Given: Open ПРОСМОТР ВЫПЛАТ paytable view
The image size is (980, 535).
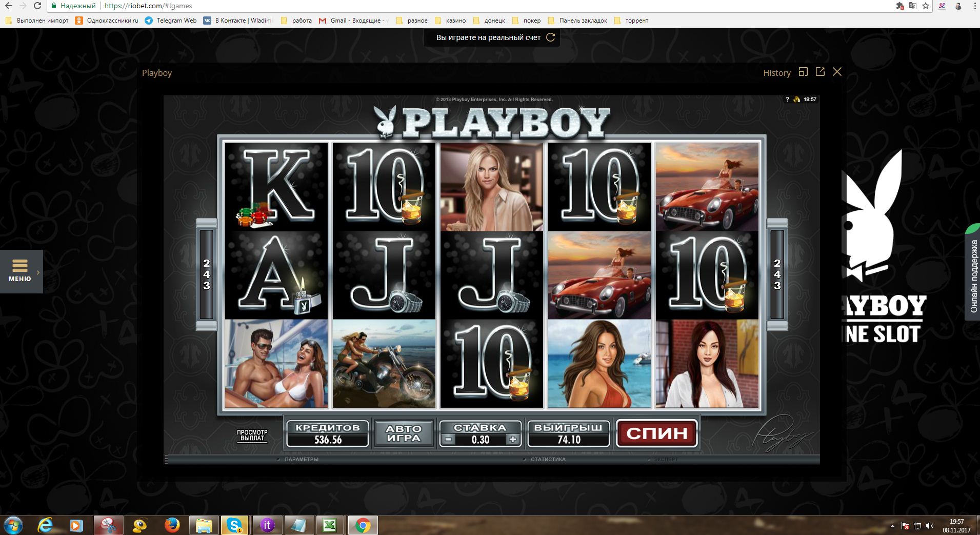Looking at the screenshot, I should [252, 435].
